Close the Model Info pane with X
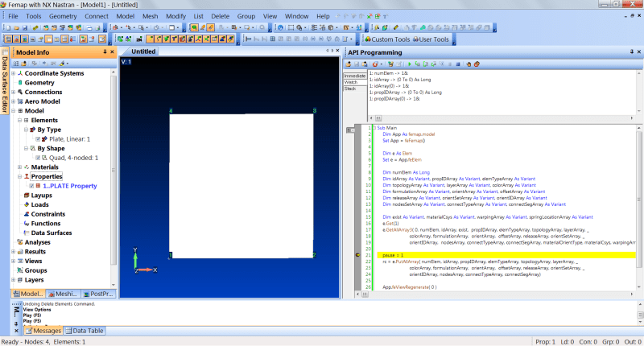This screenshot has height=346, width=644. coord(112,52)
